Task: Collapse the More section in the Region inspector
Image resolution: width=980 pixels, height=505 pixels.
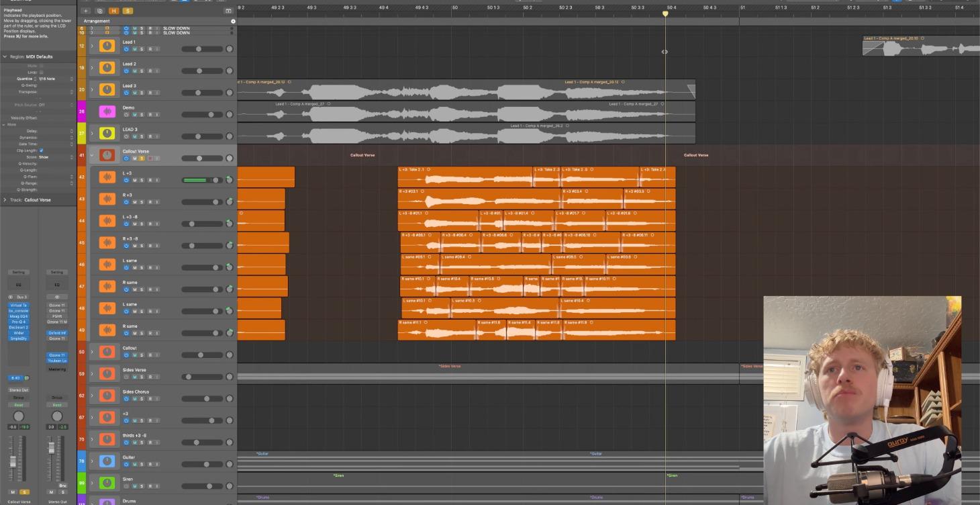Action: pyautogui.click(x=5, y=124)
